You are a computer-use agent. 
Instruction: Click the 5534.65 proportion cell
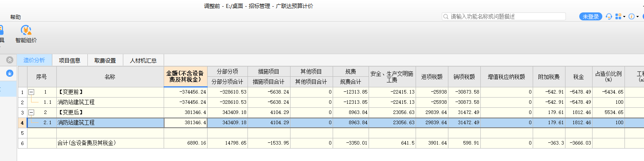tap(608, 113)
